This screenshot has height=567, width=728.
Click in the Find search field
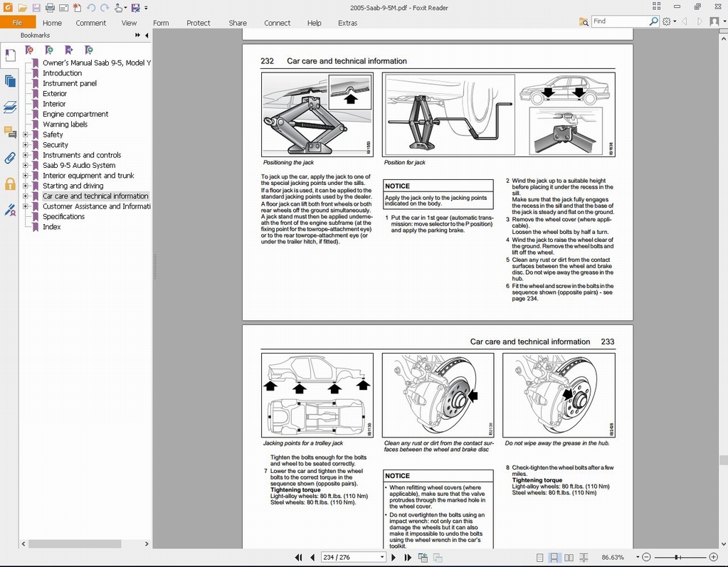tap(621, 21)
